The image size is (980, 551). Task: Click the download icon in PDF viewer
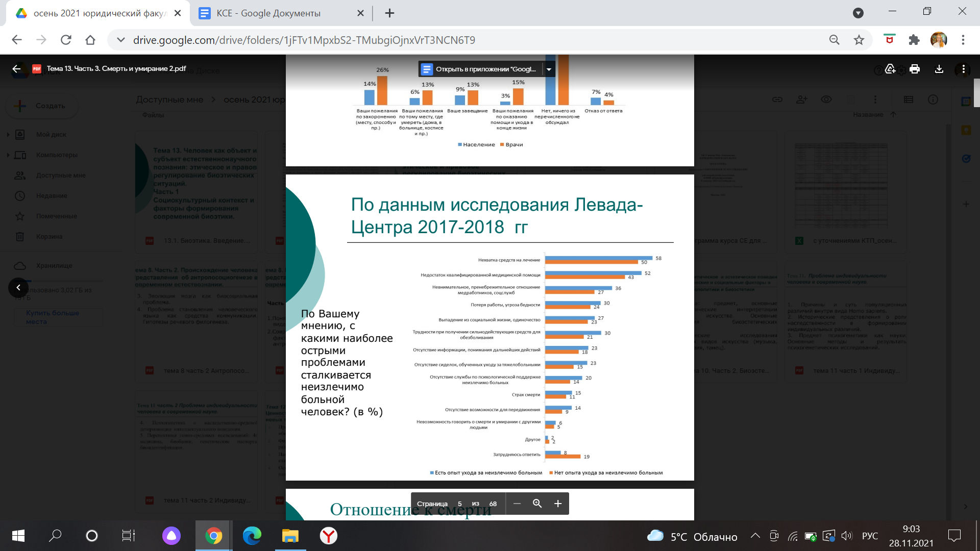pos(939,69)
